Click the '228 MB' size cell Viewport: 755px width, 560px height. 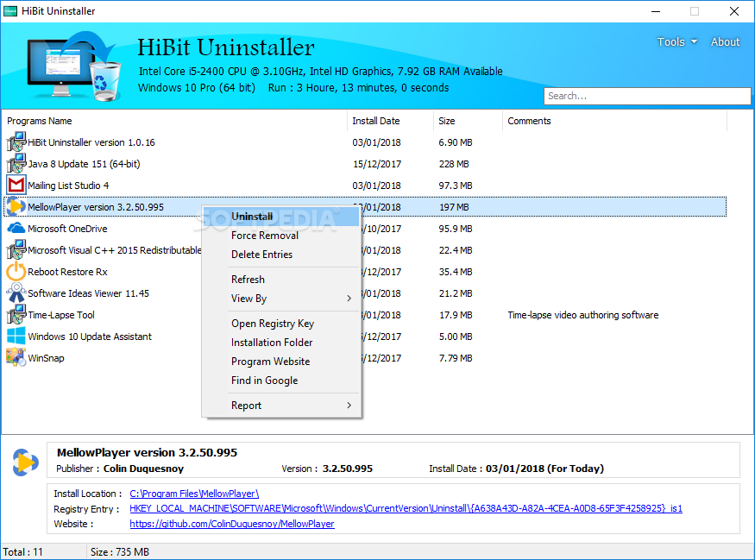coord(454,164)
